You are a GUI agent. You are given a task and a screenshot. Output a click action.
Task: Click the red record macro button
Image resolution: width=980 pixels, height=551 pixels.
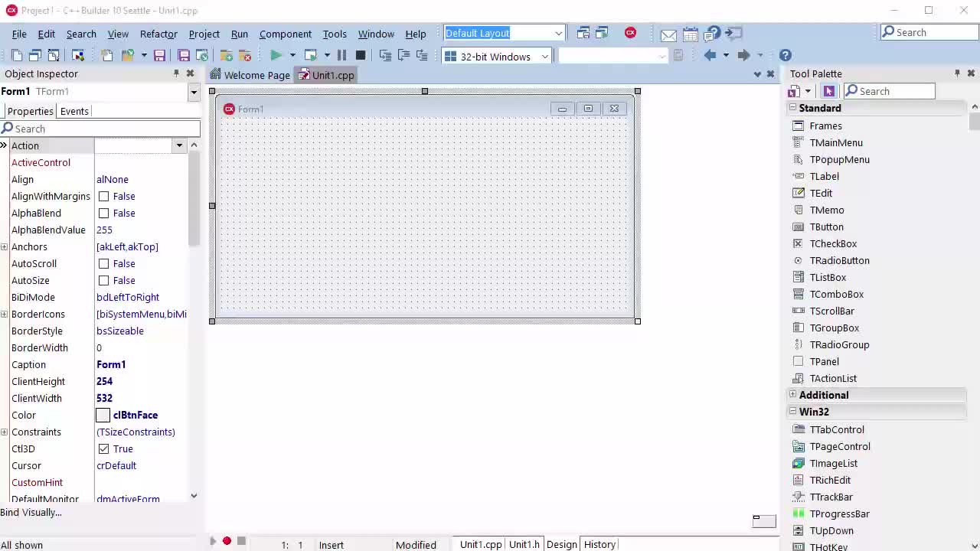pyautogui.click(x=227, y=541)
